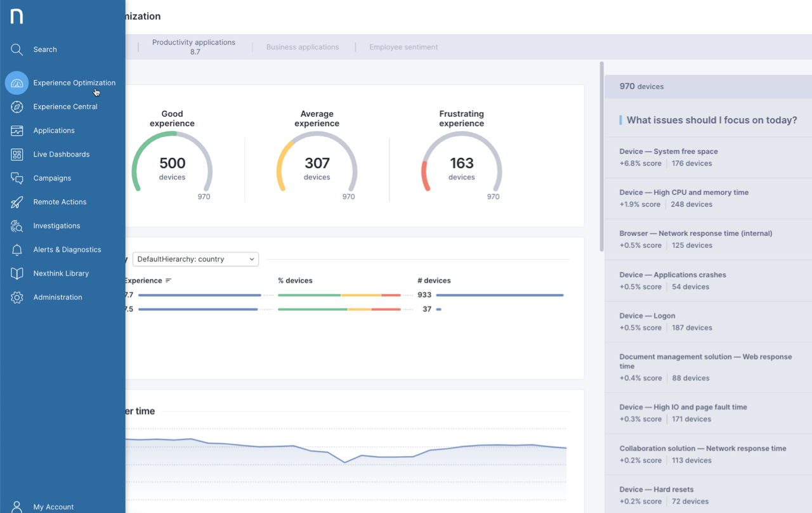Click the Nexthink logo at the top
The image size is (812, 513).
16,16
